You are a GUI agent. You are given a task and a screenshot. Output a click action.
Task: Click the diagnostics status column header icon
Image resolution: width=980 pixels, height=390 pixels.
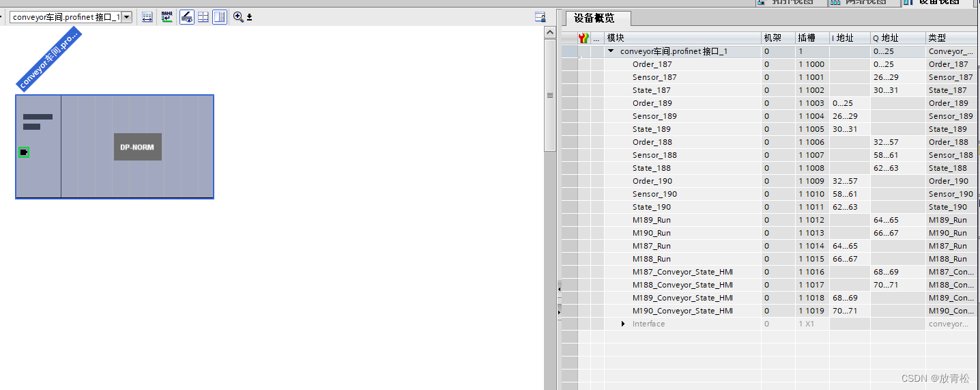[x=583, y=38]
